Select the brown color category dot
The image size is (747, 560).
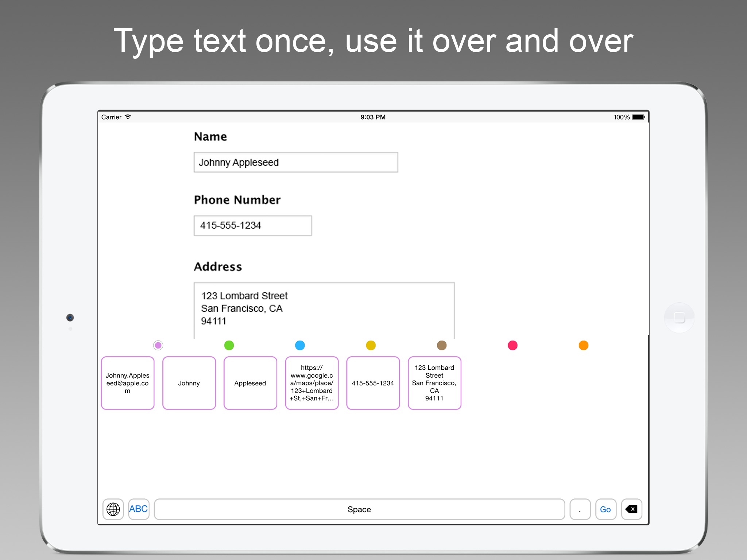pyautogui.click(x=442, y=345)
